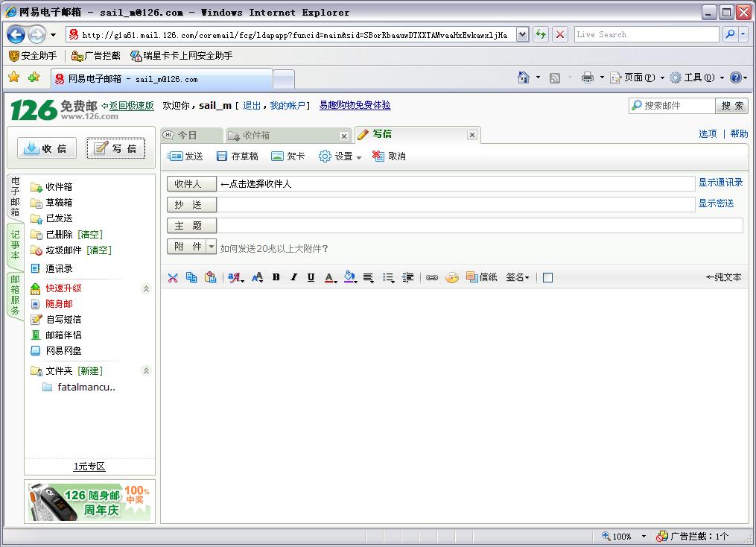Image resolution: width=756 pixels, height=547 pixels.
Task: Click into the 主题 subject input field
Action: [x=479, y=225]
